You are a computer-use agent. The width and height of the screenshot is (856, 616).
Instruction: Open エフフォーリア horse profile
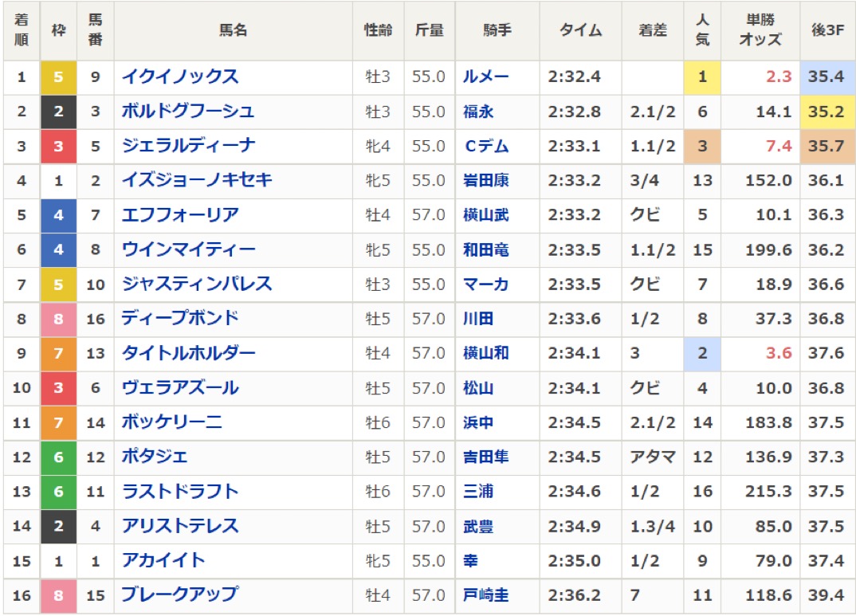180,215
